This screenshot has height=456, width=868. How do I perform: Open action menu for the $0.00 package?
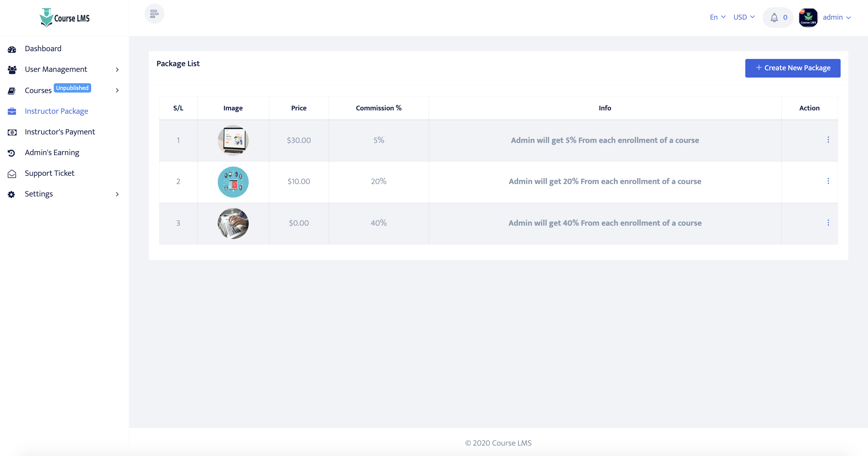point(828,223)
